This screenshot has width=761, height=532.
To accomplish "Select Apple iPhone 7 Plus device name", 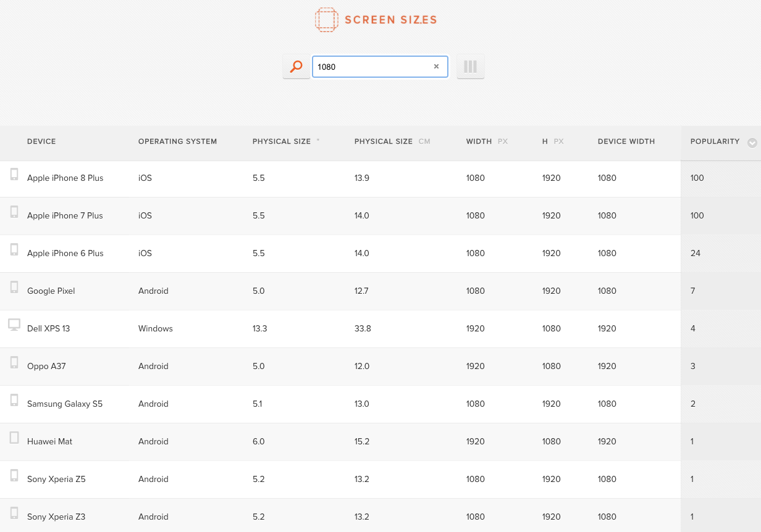I will pos(65,215).
